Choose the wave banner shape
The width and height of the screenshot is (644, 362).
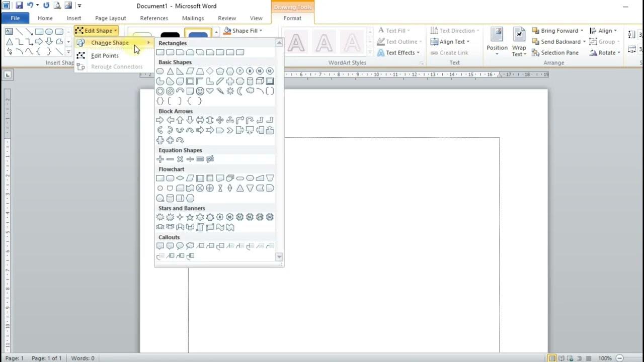coord(220,227)
